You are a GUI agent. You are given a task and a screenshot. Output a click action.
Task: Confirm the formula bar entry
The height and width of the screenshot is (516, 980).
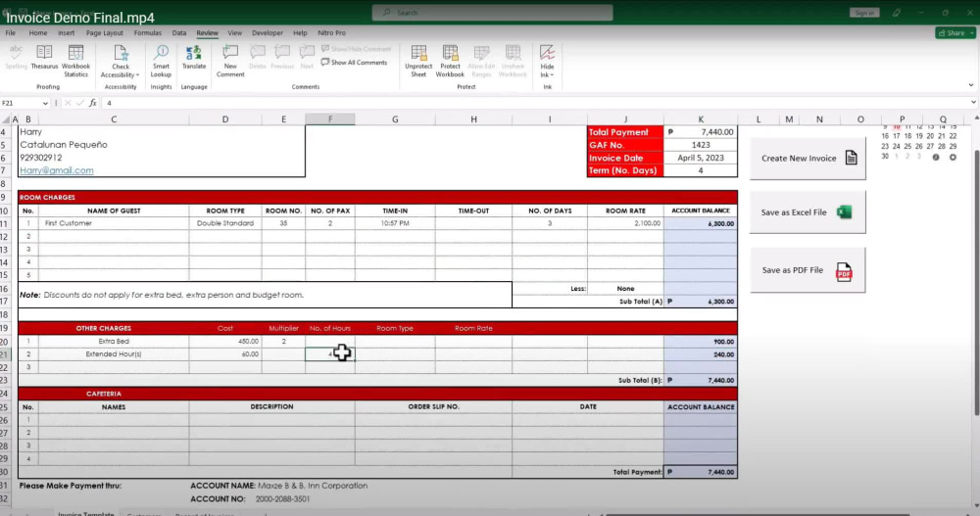pyautogui.click(x=79, y=103)
